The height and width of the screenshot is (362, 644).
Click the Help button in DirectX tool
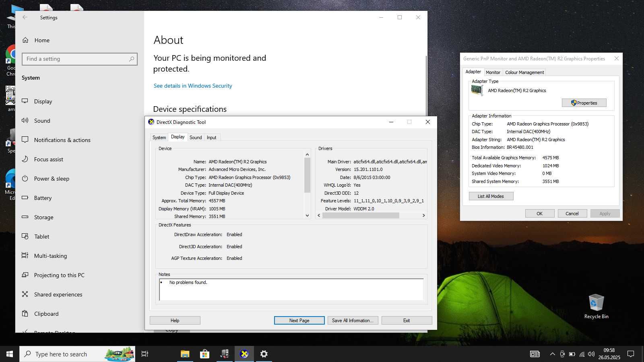[175, 321]
